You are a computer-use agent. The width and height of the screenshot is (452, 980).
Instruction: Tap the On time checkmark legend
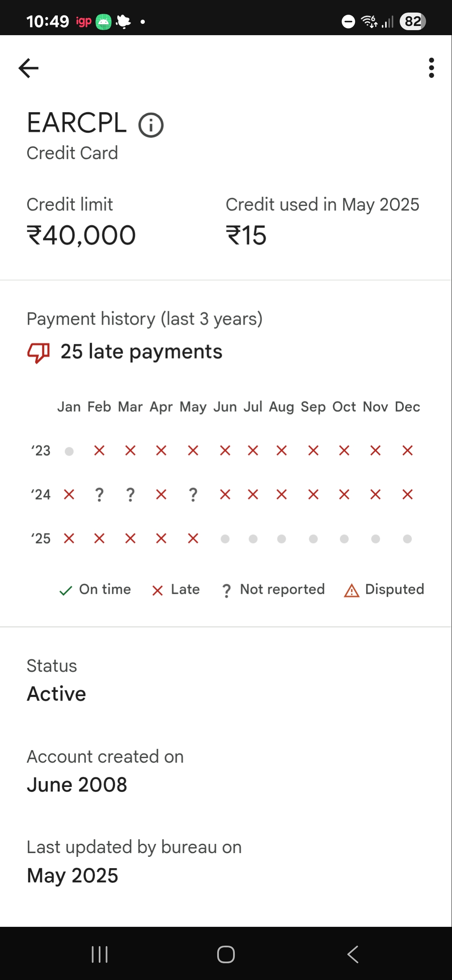click(x=66, y=591)
